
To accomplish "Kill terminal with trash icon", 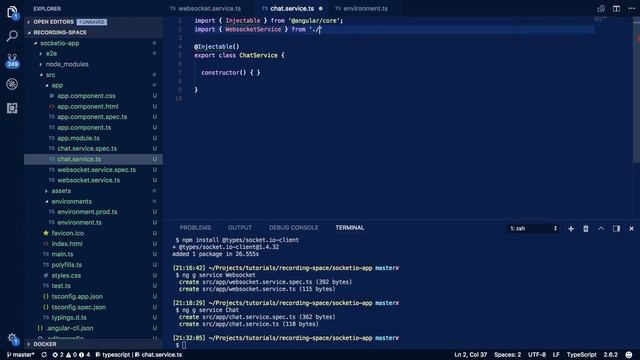I will click(x=586, y=229).
